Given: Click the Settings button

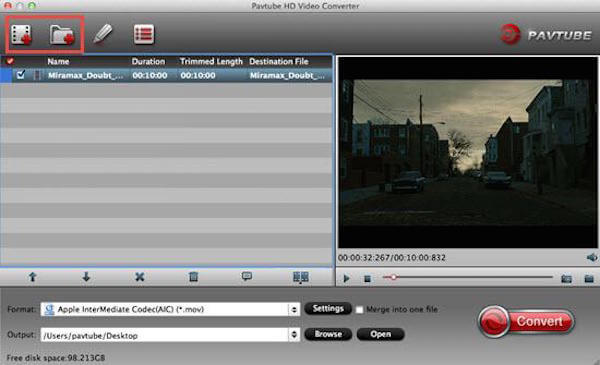Looking at the screenshot, I should coord(328,308).
